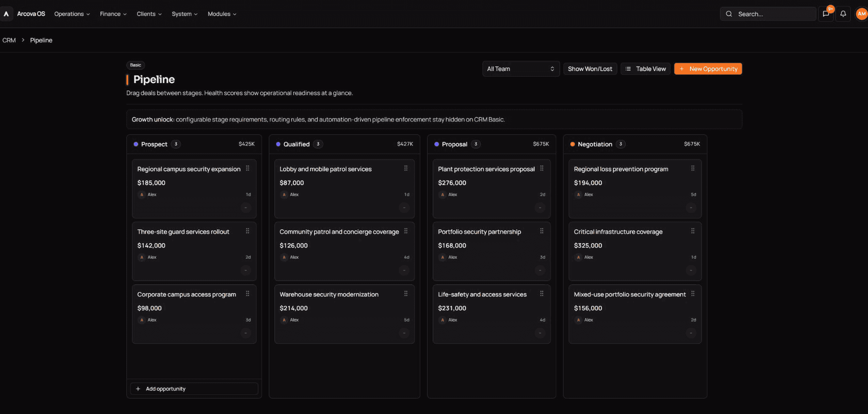This screenshot has width=868, height=414.
Task: Switch to Table View
Action: click(645, 69)
